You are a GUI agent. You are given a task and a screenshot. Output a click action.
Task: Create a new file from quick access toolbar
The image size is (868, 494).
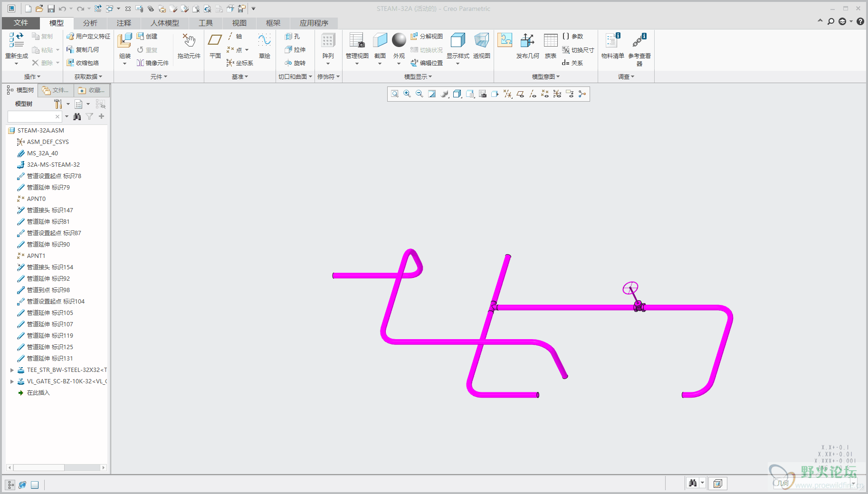point(28,9)
